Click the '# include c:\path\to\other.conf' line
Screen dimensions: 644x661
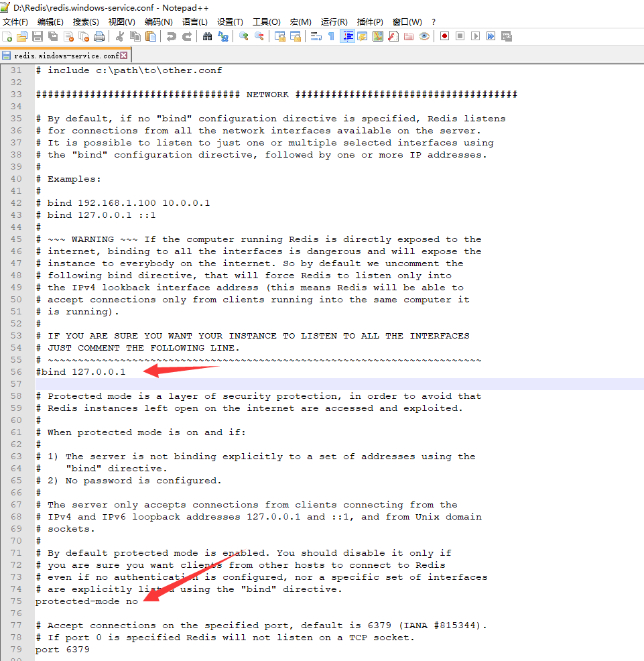coord(129,70)
